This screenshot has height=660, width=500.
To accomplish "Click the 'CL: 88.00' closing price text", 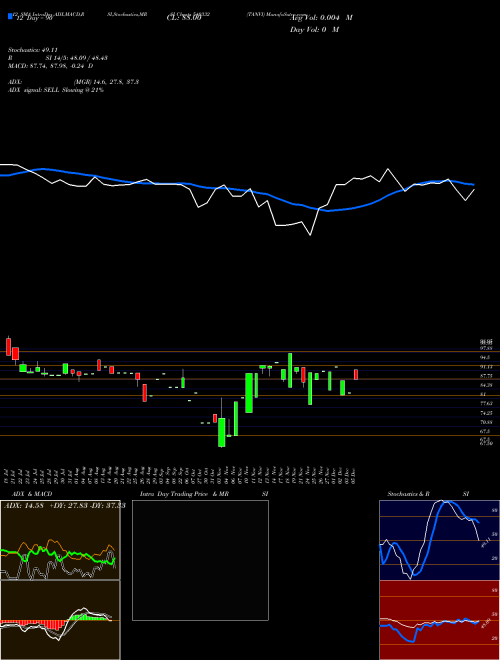I will [x=184, y=18].
